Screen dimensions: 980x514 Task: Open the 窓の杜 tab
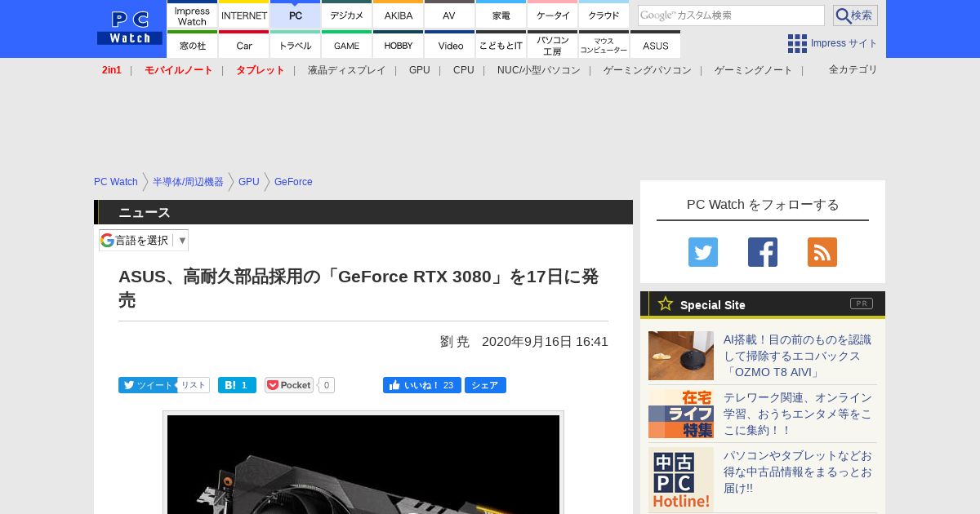[192, 45]
